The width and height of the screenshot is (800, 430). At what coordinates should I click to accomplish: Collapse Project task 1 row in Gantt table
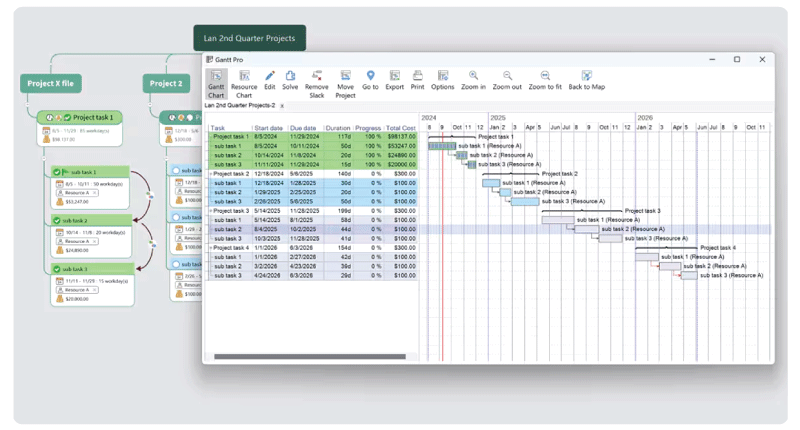tap(211, 137)
